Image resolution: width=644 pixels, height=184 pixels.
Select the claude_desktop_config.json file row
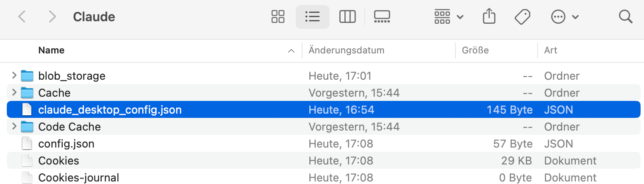[324, 109]
